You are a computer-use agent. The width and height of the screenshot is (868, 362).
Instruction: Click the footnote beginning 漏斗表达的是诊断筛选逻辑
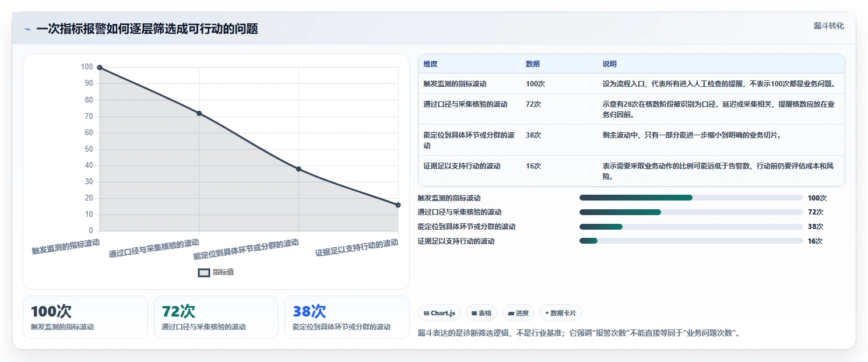click(x=579, y=333)
